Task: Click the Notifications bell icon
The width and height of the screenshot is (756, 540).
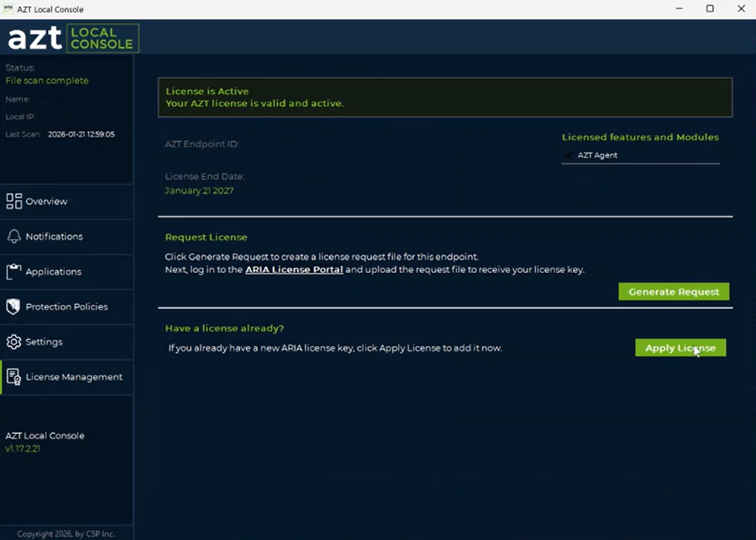Action: (14, 236)
